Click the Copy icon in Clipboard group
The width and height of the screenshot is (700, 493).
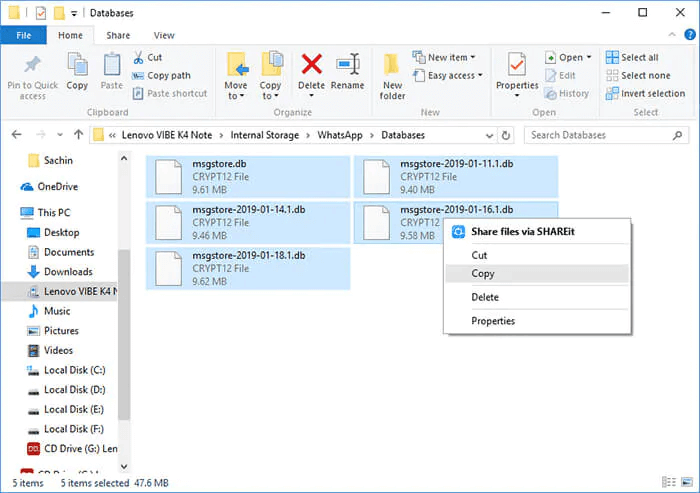point(77,65)
